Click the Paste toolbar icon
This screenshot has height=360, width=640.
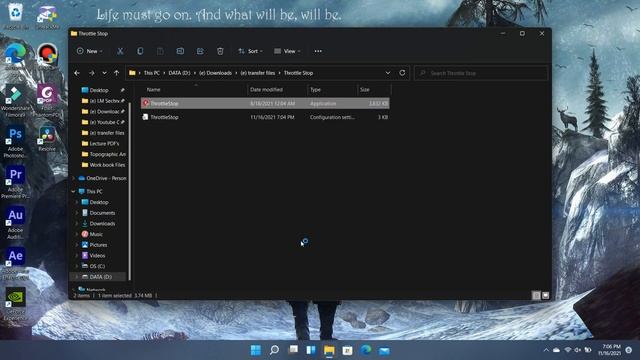160,51
